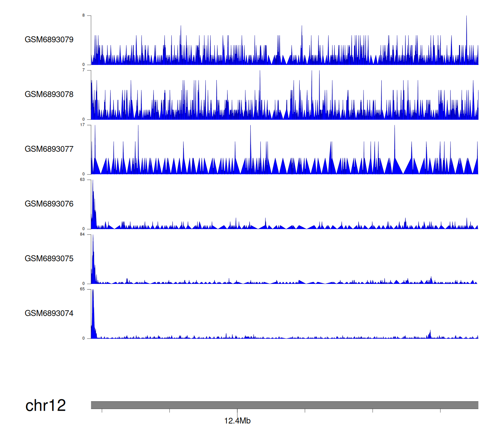
Task: Click the chr12 chromosome label
Action: click(x=46, y=405)
